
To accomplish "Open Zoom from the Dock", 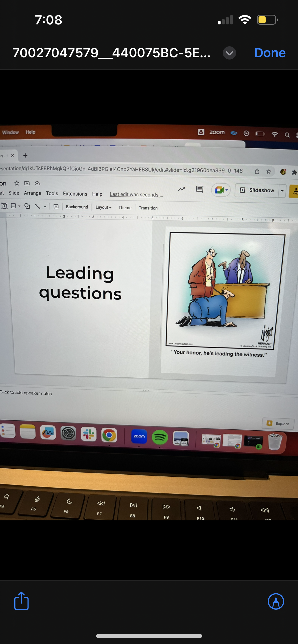I will 139,436.
